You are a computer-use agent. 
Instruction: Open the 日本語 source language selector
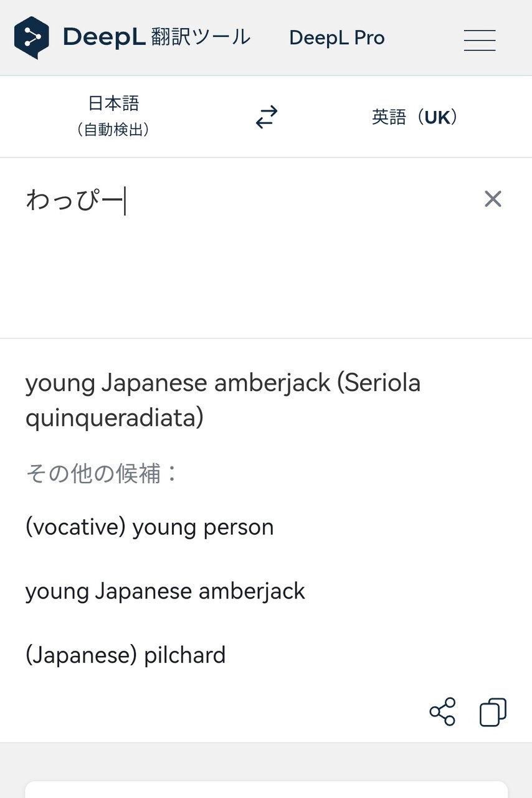click(113, 103)
